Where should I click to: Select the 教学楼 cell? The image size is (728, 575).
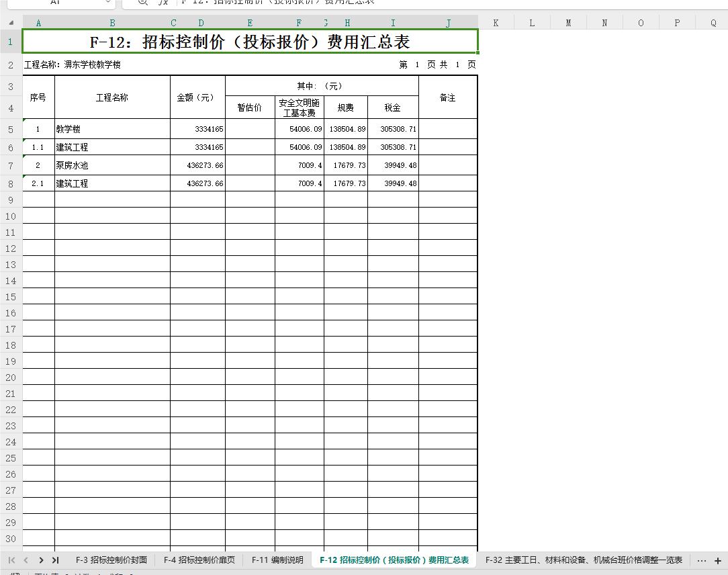click(112, 129)
